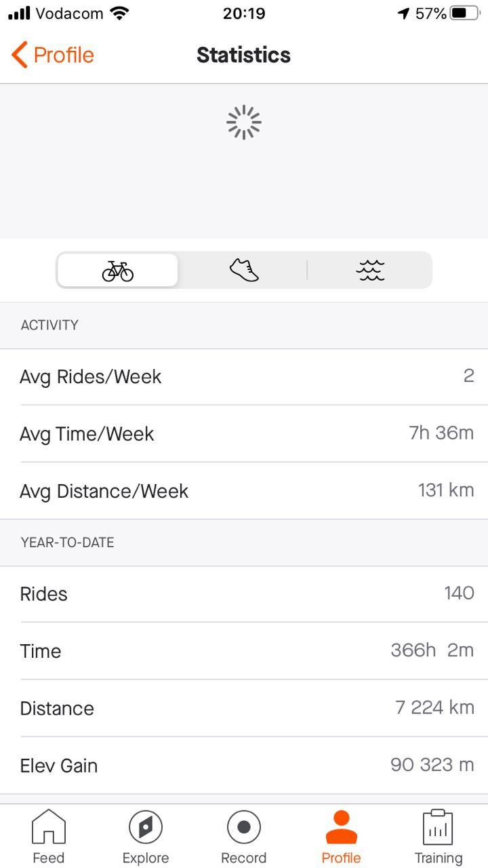Tap the back chevron arrow

click(x=20, y=55)
